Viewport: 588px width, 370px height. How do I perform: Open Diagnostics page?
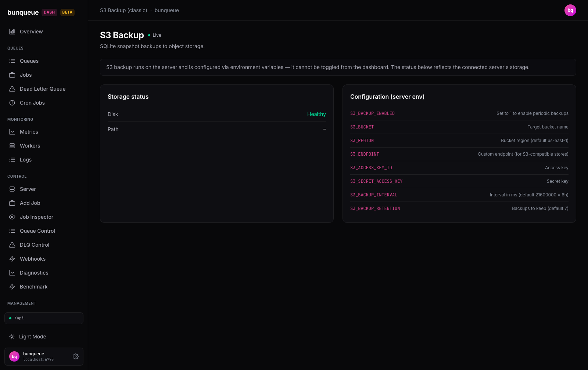point(44,273)
